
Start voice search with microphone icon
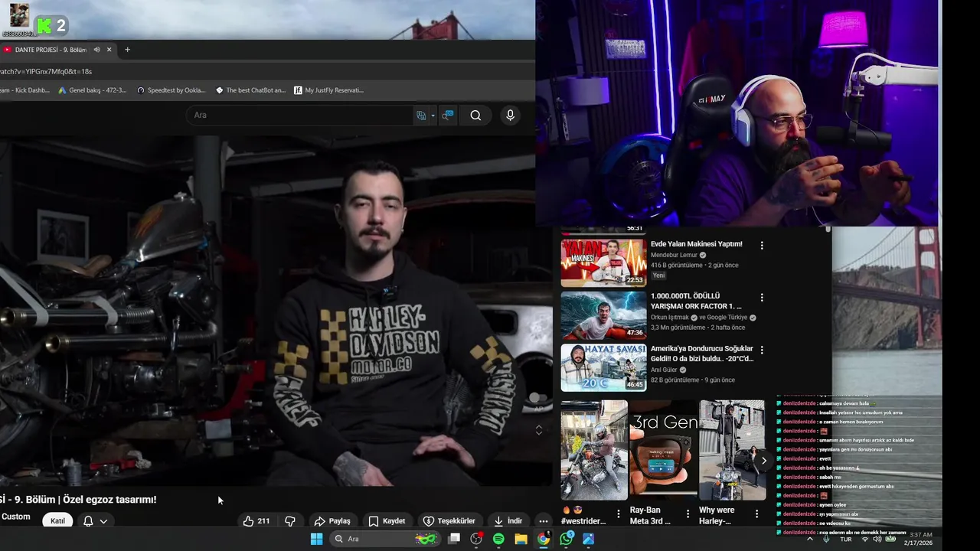[510, 115]
